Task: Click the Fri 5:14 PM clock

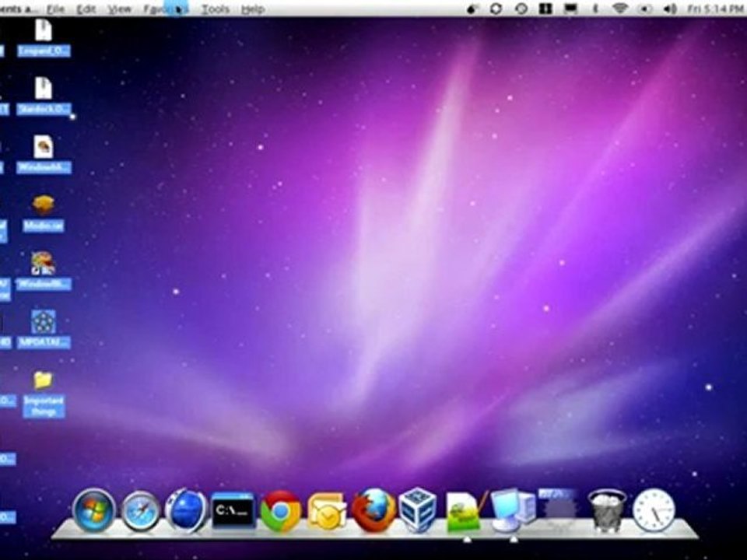Action: 716,9
